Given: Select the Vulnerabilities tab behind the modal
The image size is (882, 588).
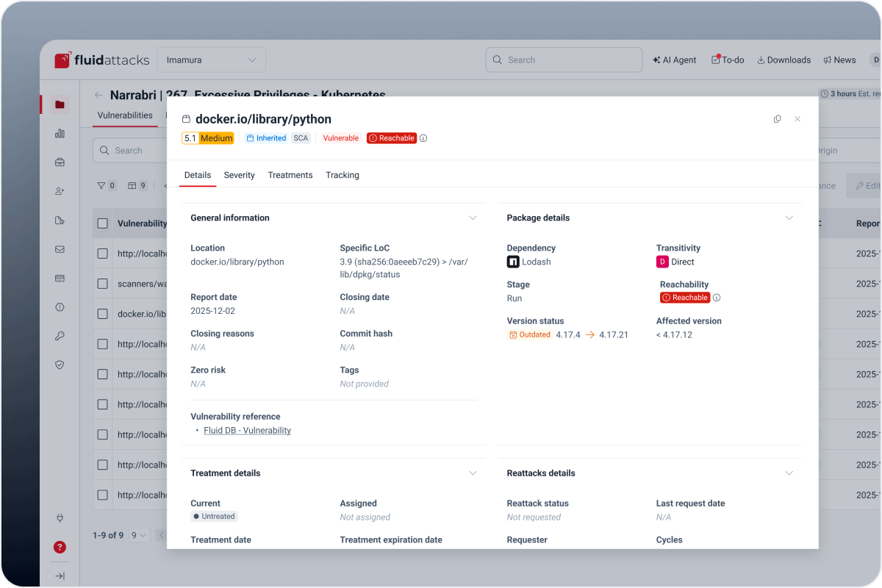Looking at the screenshot, I should (125, 115).
